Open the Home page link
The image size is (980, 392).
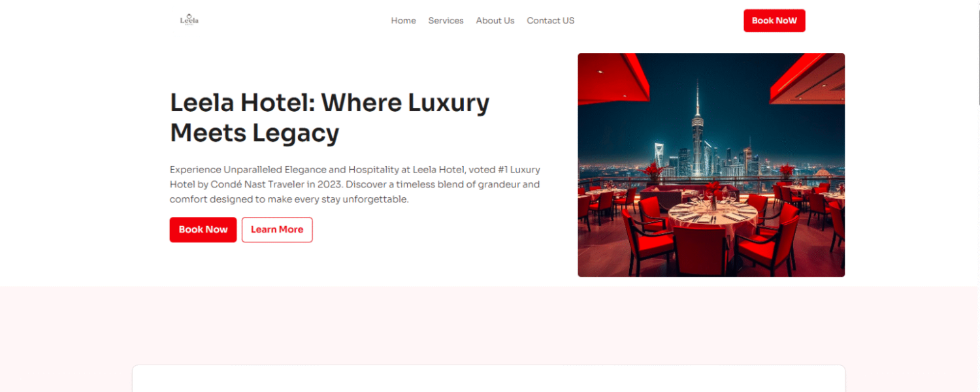pos(403,21)
